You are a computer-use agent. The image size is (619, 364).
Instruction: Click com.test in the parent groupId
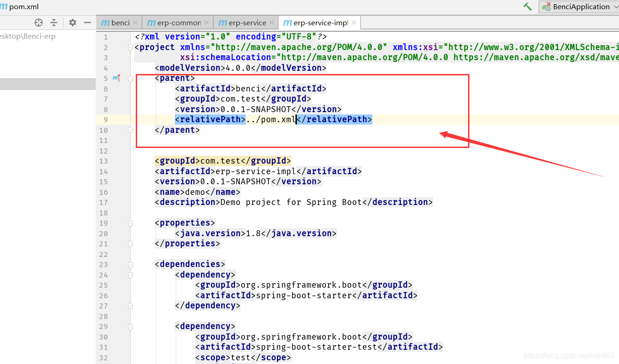241,99
